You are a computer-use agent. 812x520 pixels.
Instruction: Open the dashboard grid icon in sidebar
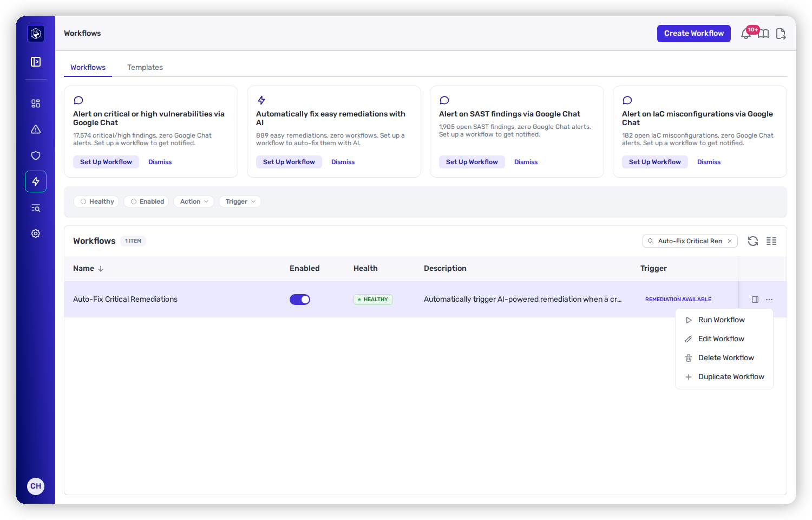tap(36, 103)
